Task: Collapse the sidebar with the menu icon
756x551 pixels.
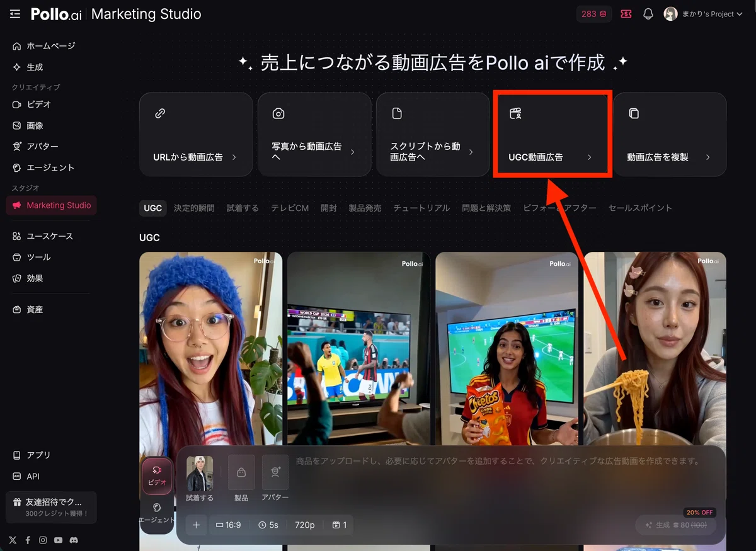Action: pos(15,14)
